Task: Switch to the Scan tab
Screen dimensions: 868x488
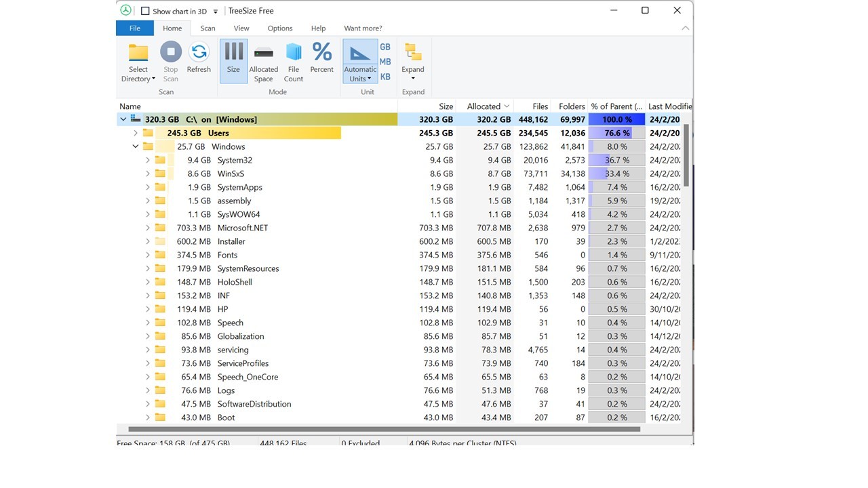Action: 208,28
